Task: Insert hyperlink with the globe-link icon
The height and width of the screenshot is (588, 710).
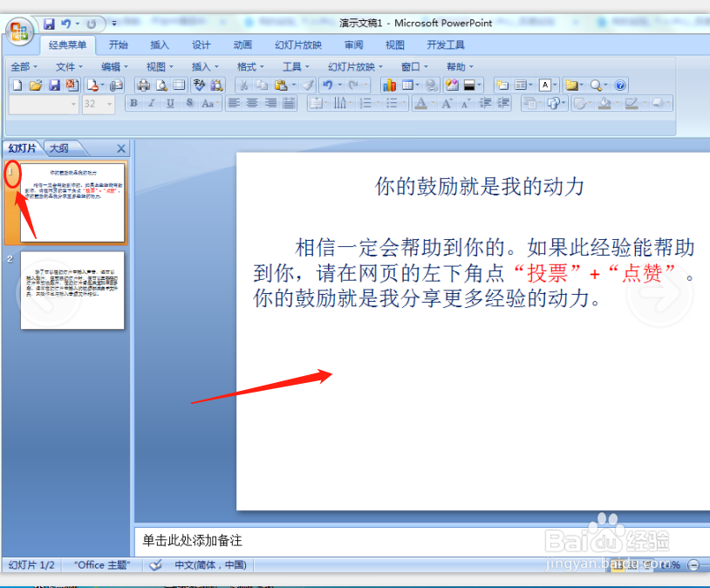Action: tap(432, 85)
